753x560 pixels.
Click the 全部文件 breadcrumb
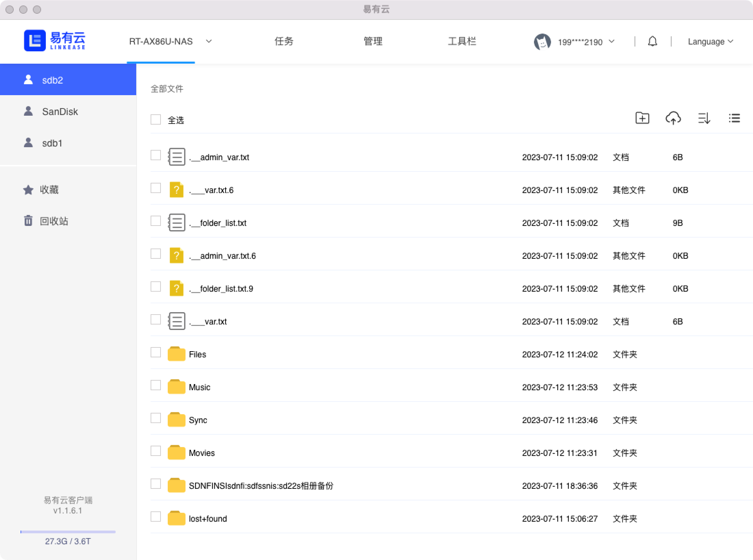click(167, 89)
